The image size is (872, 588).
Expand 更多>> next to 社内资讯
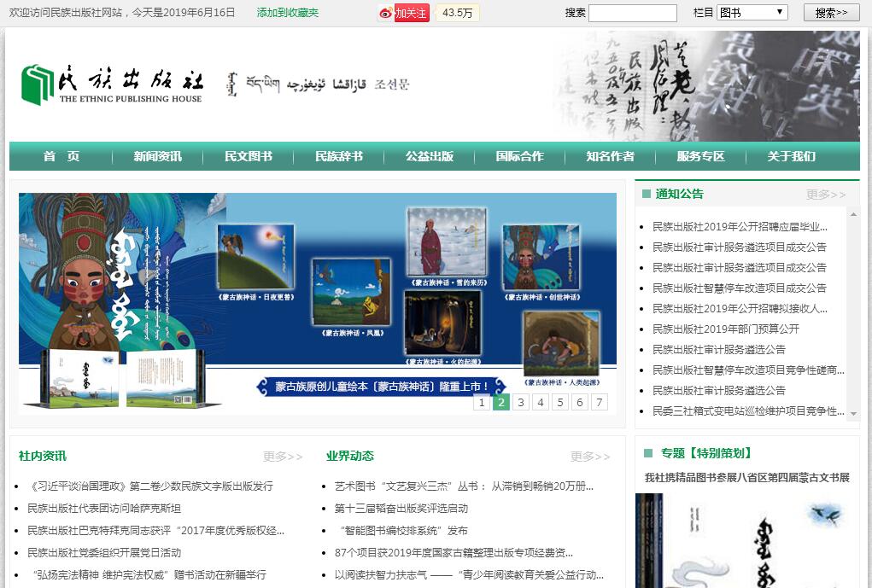(283, 457)
